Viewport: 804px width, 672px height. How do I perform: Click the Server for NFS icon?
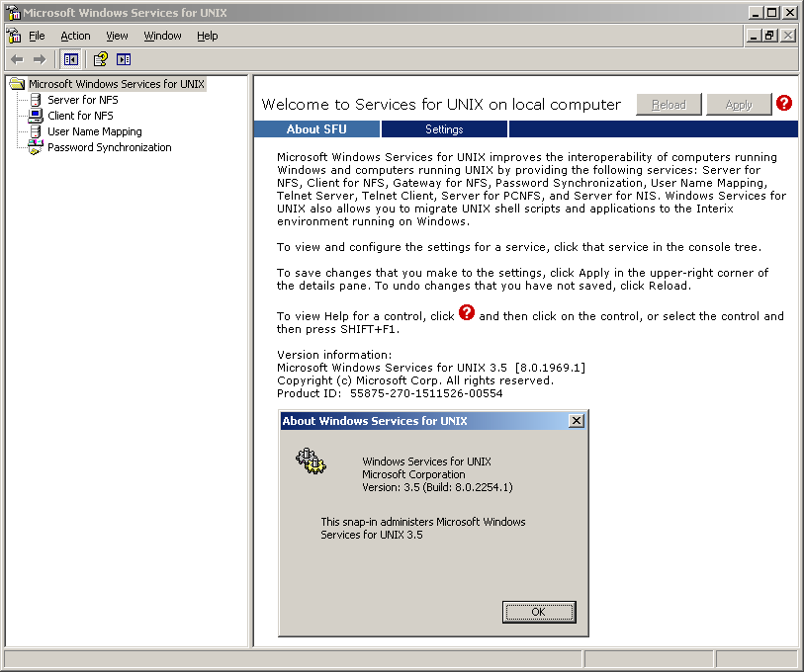click(36, 100)
